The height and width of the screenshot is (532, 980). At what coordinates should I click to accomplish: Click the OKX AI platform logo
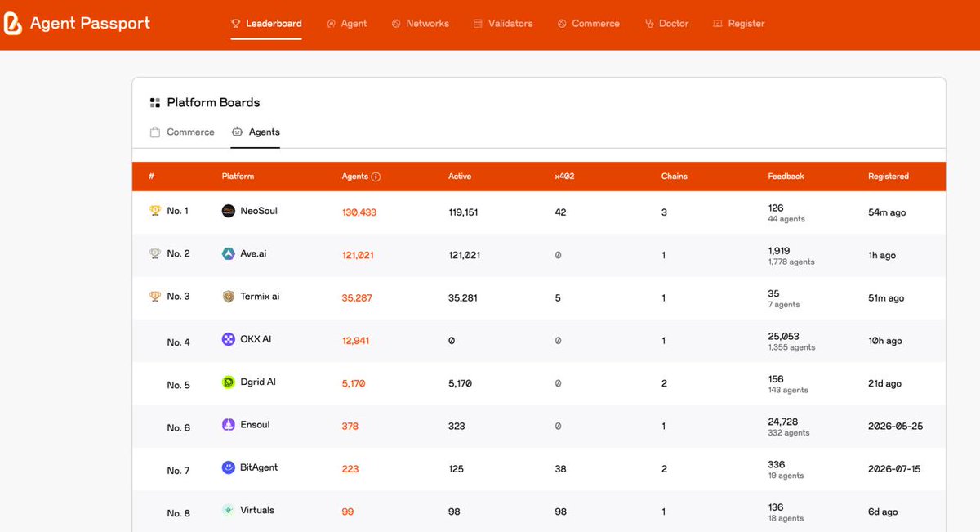coord(229,339)
